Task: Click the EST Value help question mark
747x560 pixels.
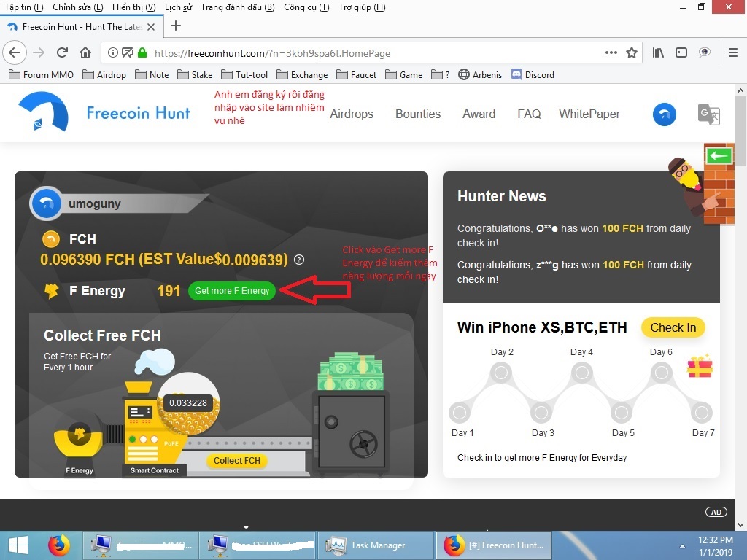Action: click(298, 260)
